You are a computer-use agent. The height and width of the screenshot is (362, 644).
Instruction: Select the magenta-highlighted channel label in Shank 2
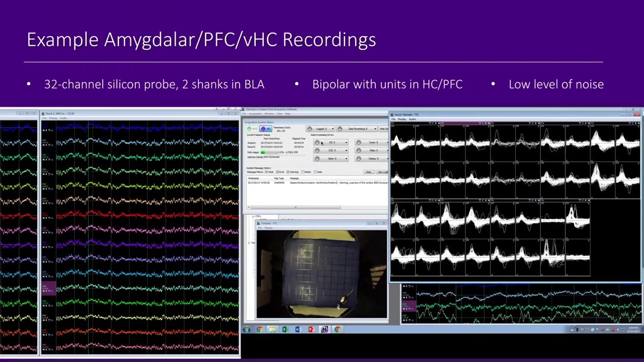click(48, 289)
